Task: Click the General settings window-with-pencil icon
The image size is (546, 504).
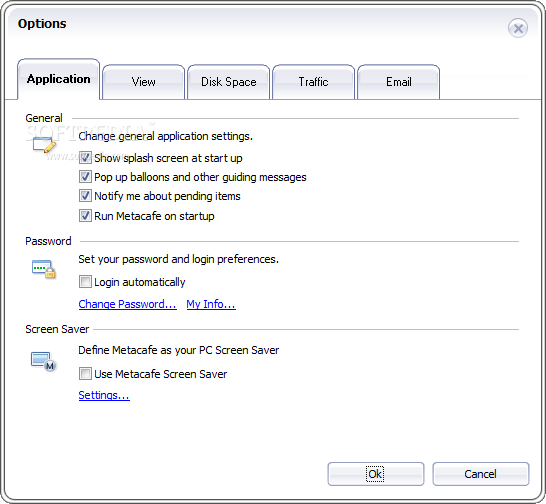Action: (44, 144)
